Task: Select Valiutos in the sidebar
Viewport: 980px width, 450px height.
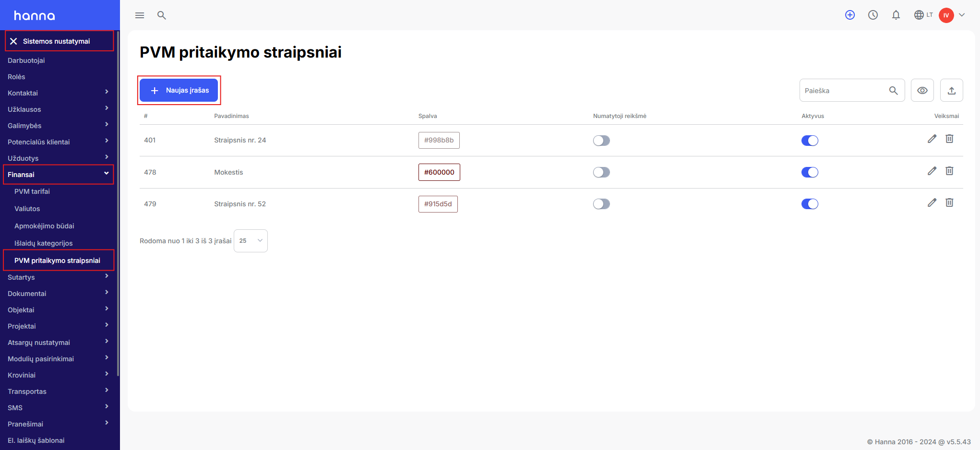Action: (27, 209)
